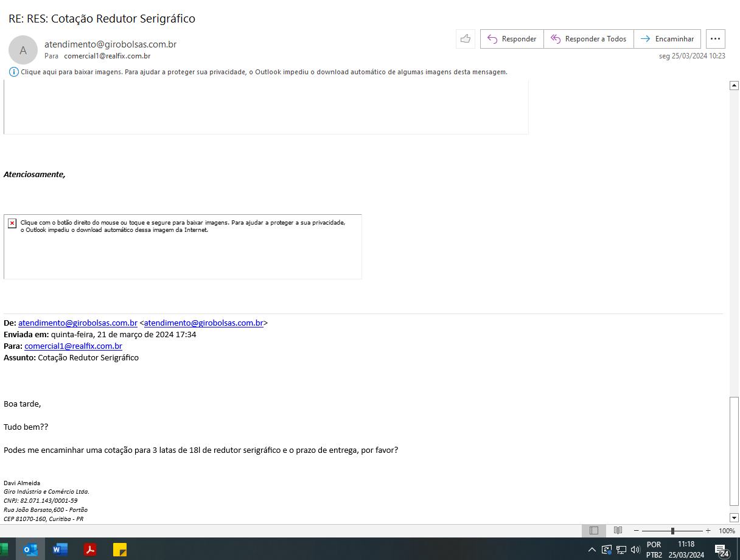
Task: Forward the email with Encaminhar
Action: pyautogui.click(x=668, y=39)
